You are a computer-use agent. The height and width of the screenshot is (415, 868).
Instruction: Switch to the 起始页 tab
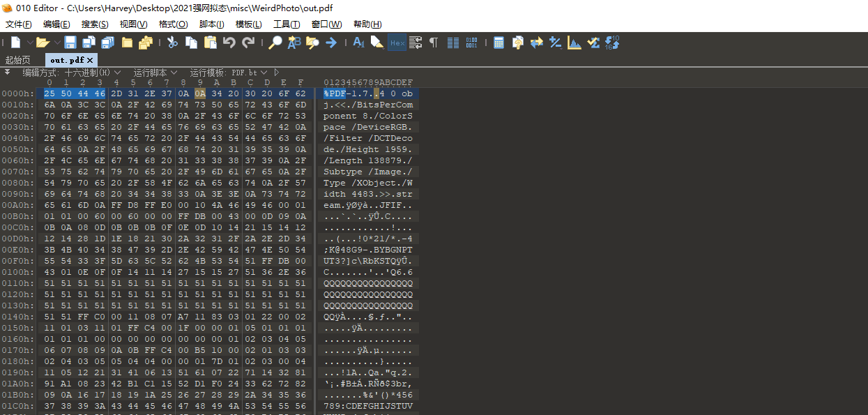point(18,60)
